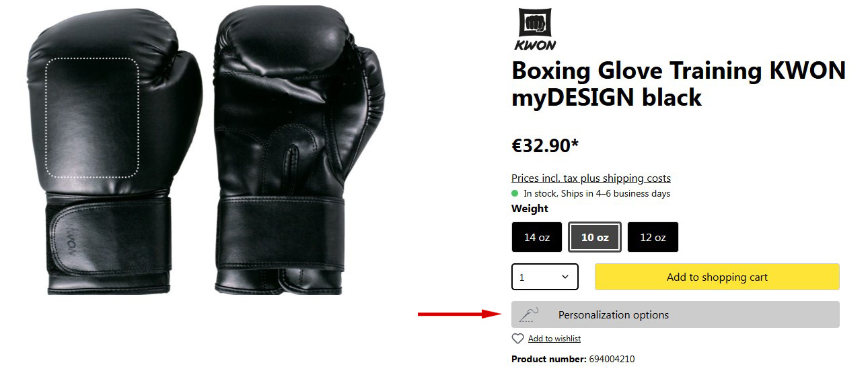Image resolution: width=868 pixels, height=371 pixels.
Task: Click the €32.90 price
Action: [545, 145]
